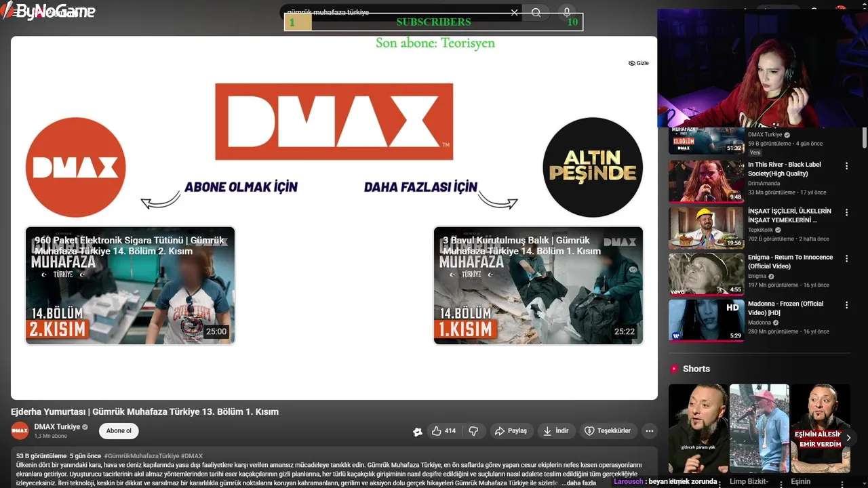Click the 'In This River - Black Label Society' title

pyautogui.click(x=785, y=169)
